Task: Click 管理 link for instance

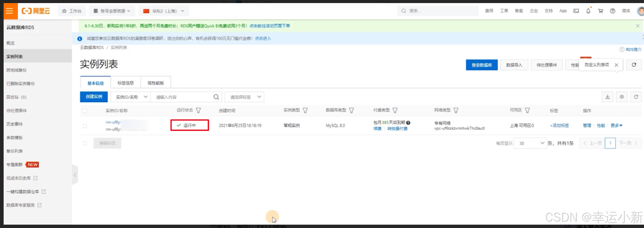Action: click(587, 125)
